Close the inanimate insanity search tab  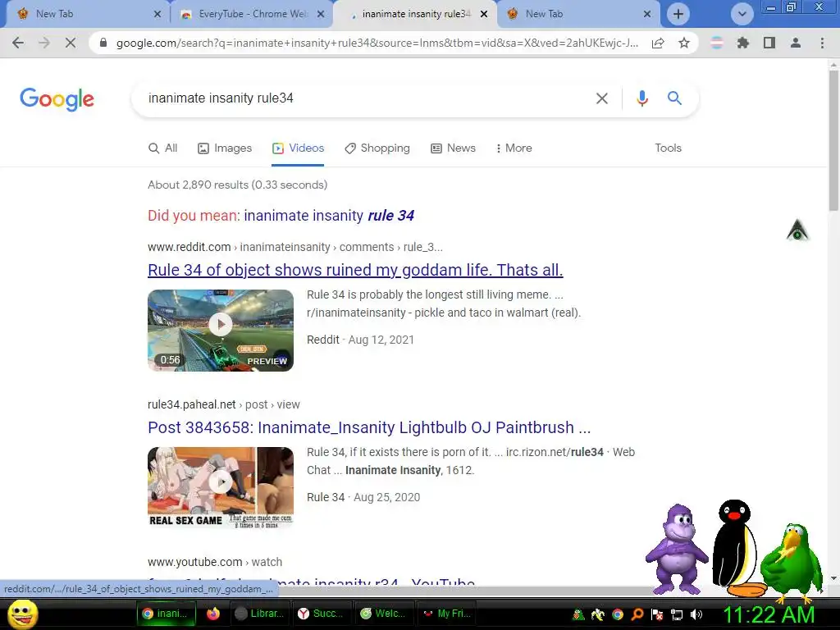[484, 15]
